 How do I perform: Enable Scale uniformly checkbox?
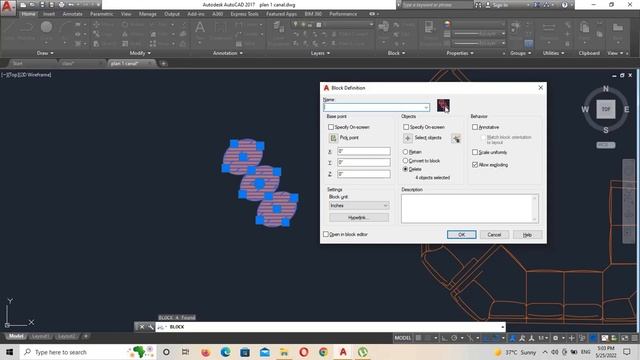(475, 152)
